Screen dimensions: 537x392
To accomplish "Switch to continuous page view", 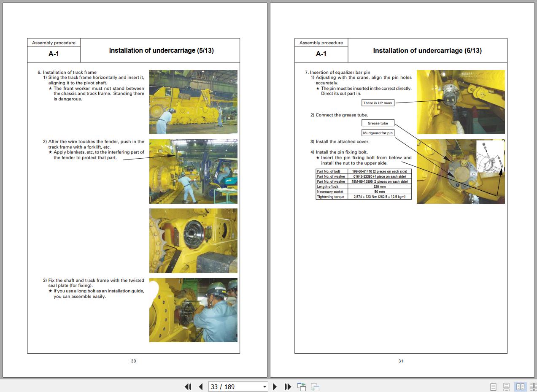I will (506, 387).
